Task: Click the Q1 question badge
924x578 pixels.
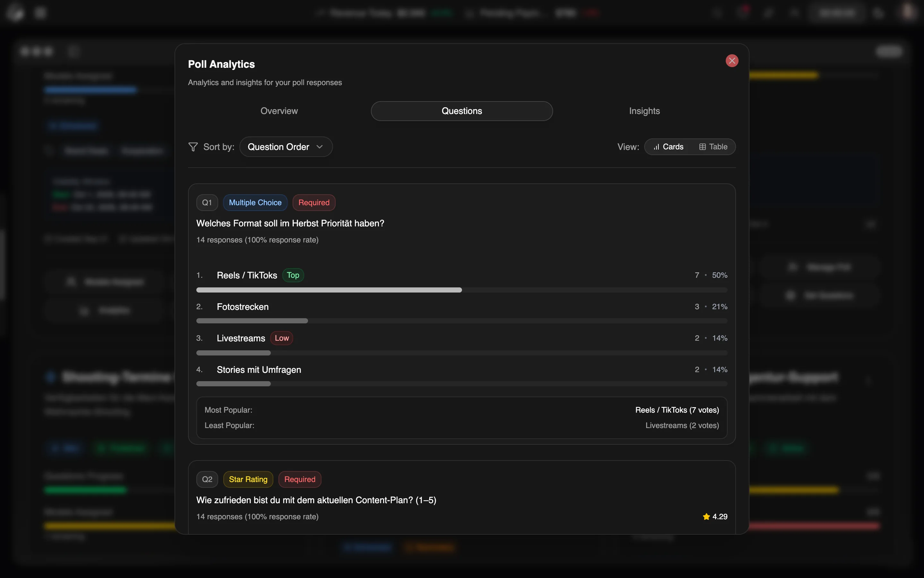Action: [x=207, y=203]
